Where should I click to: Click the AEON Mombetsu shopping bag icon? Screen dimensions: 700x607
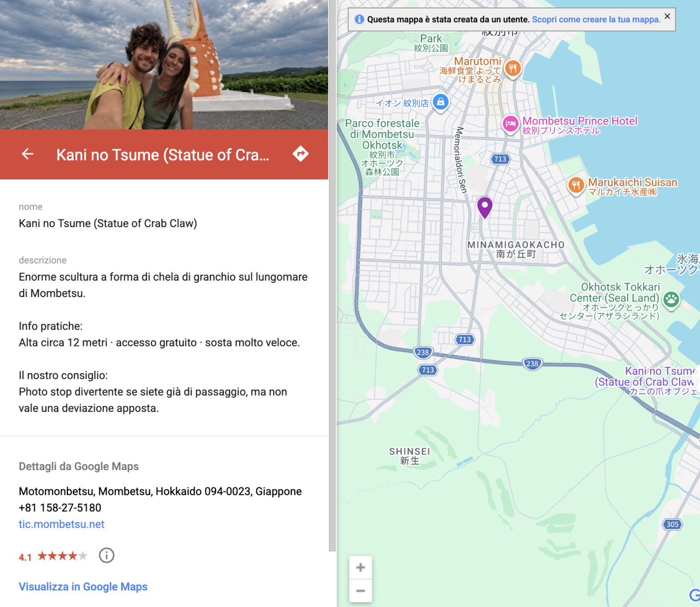coord(441,102)
